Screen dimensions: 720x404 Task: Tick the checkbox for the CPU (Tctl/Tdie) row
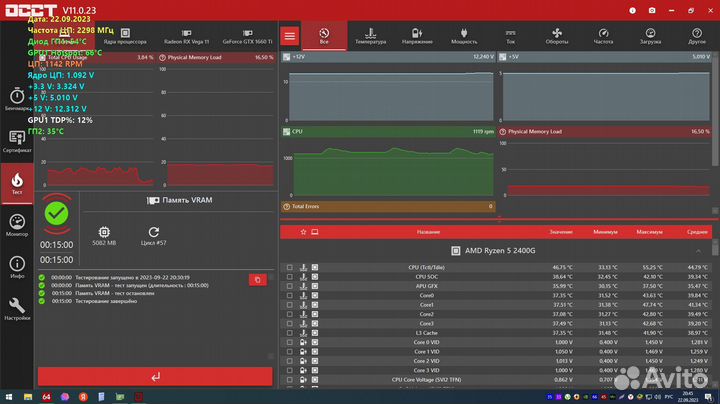pos(289,268)
